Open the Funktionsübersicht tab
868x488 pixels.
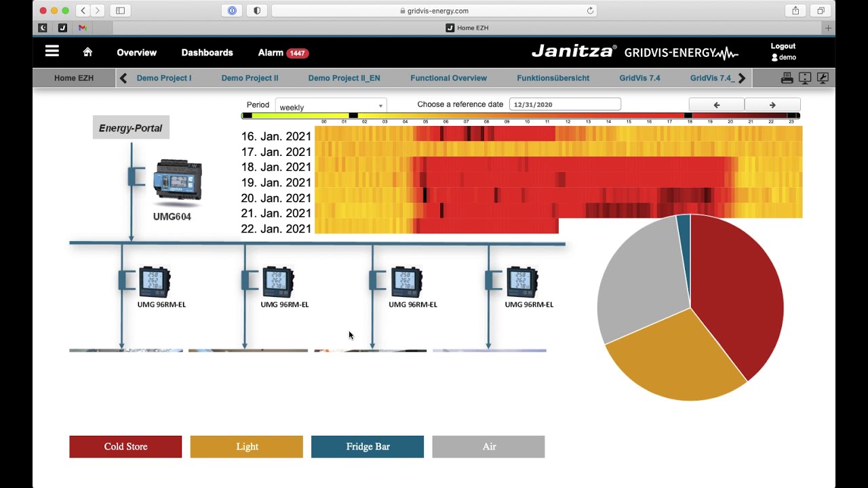coord(553,78)
